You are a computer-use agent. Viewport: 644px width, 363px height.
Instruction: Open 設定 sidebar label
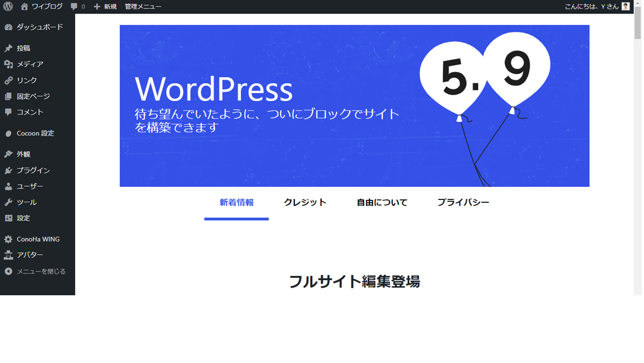coord(23,218)
